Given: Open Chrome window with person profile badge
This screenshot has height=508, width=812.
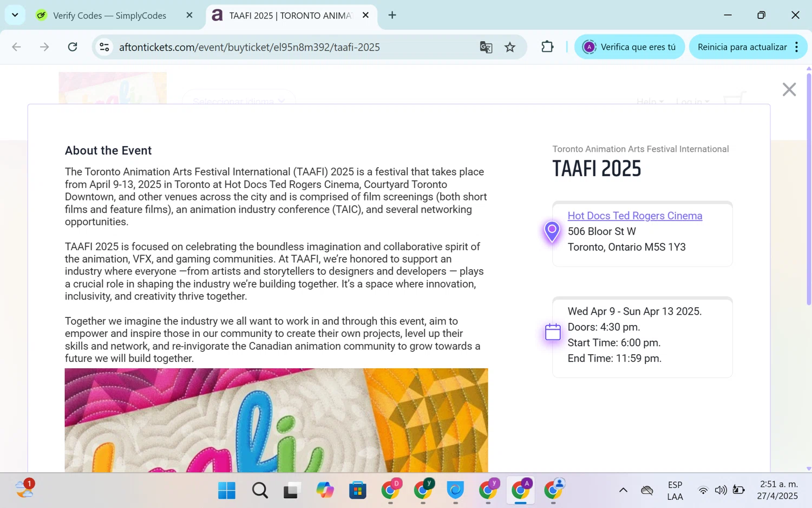Looking at the screenshot, I should click(553, 491).
